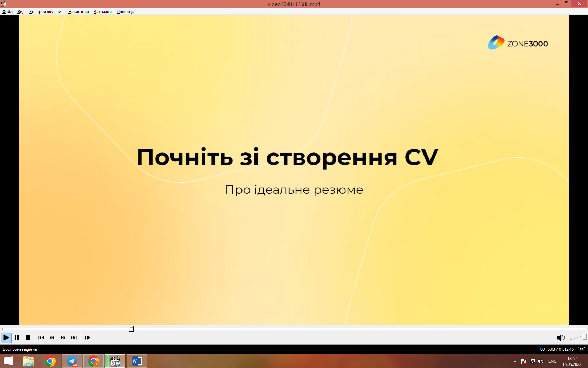This screenshot has height=368, width=588.
Task: Open clock and date 13:52
Action: 572,361
